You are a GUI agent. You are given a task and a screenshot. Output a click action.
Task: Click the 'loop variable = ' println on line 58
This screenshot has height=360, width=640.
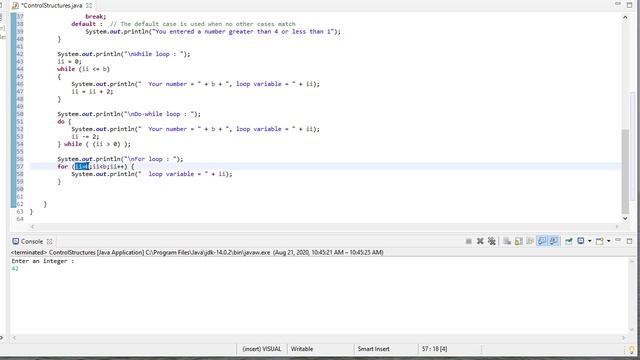pyautogui.click(x=152, y=174)
